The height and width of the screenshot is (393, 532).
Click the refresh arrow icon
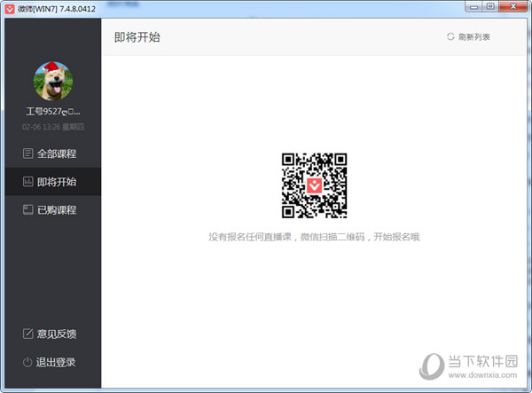[450, 36]
